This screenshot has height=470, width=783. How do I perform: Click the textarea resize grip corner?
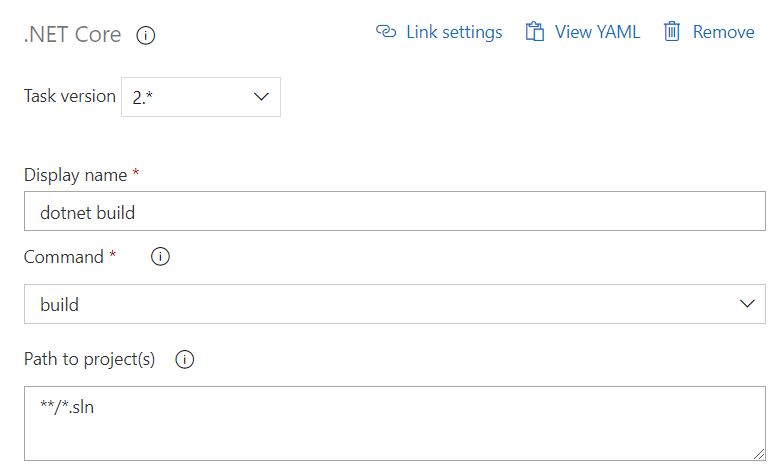tap(759, 454)
